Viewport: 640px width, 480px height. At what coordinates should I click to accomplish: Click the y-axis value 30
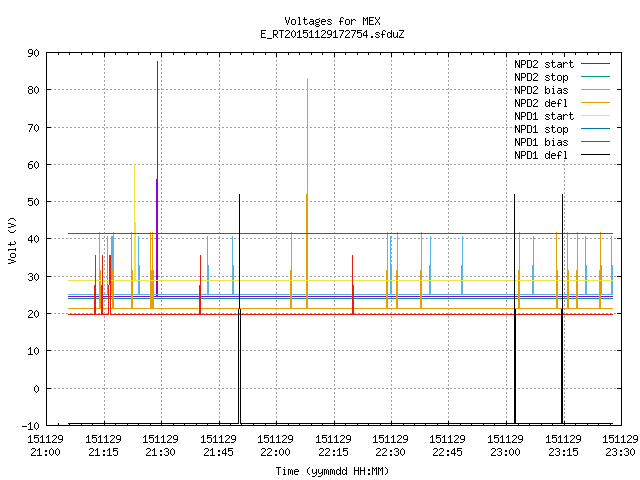pos(33,277)
